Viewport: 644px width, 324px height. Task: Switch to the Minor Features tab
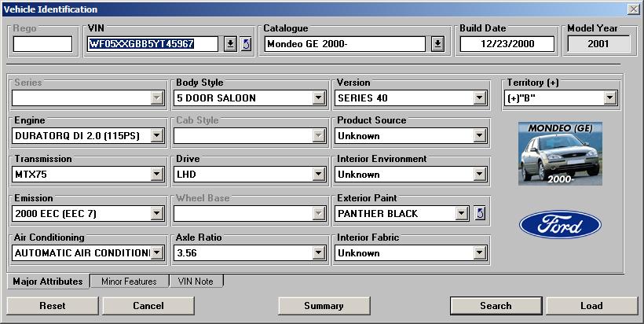coord(129,282)
